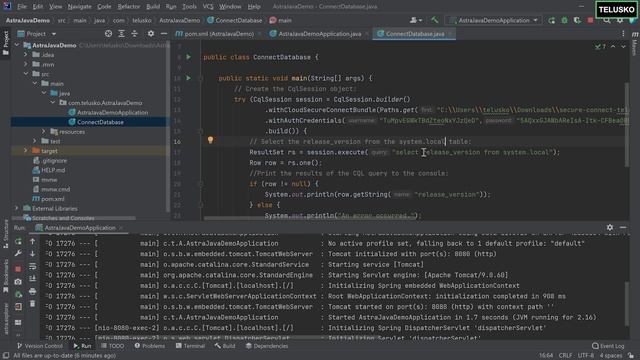The height and width of the screenshot is (360, 640).
Task: Toggle the Structure tool window stripe button
Action: [x=5, y=234]
